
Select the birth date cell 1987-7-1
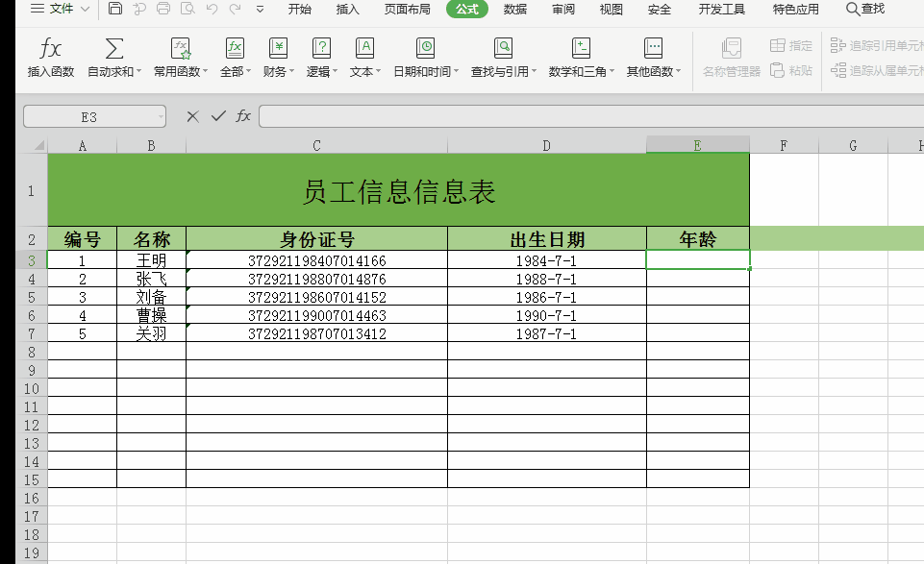pyautogui.click(x=547, y=333)
